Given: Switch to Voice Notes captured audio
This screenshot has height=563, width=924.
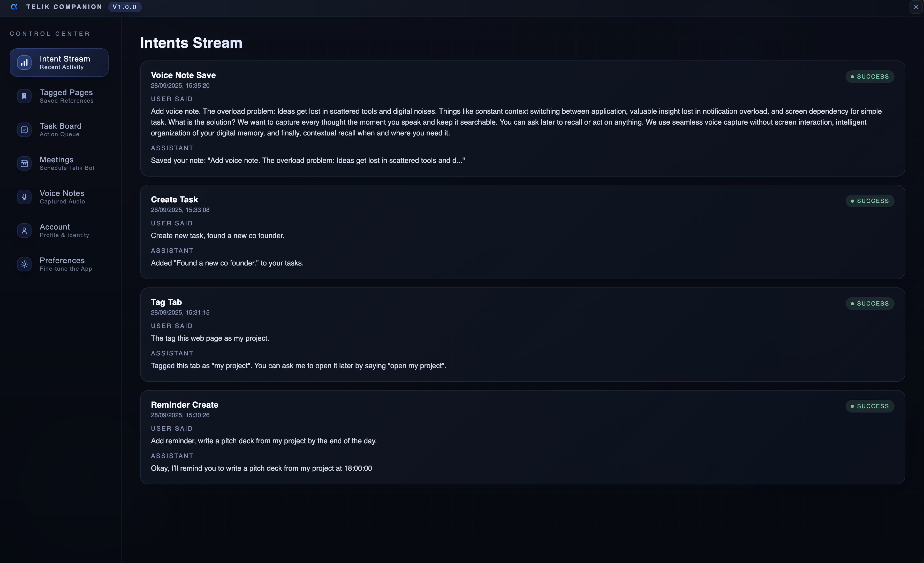Looking at the screenshot, I should 62,197.
